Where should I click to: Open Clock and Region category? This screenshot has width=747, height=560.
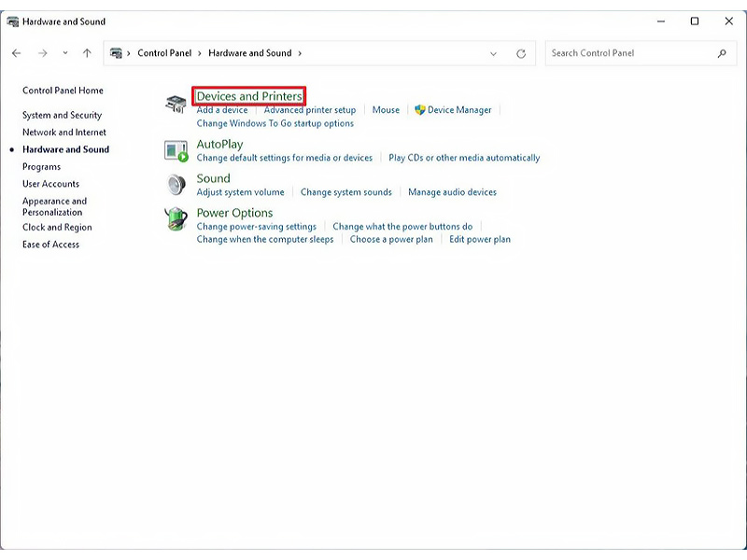point(57,228)
